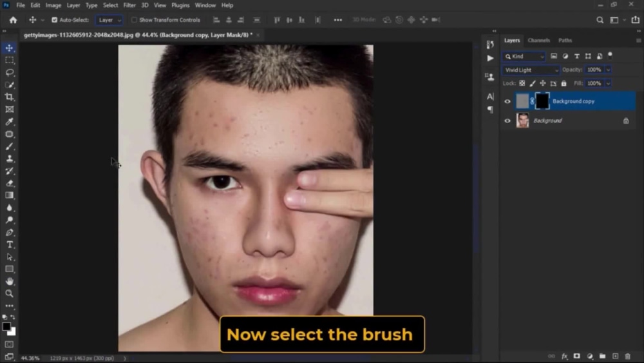Expand the Fill slider dropdown arrow

[x=609, y=83]
